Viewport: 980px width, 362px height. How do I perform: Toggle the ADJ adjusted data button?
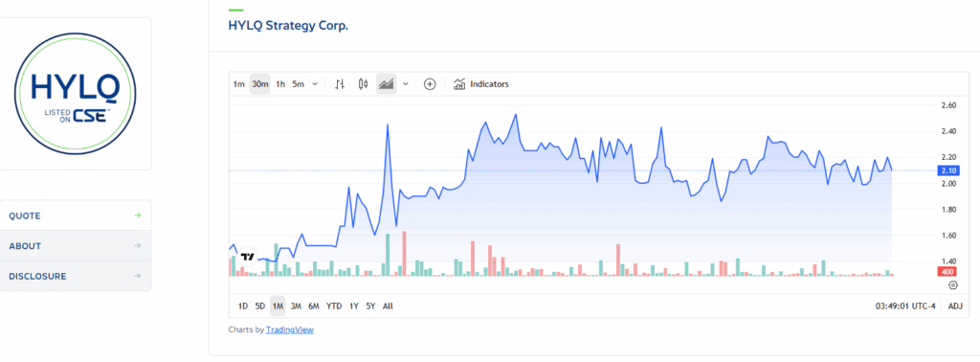click(955, 306)
